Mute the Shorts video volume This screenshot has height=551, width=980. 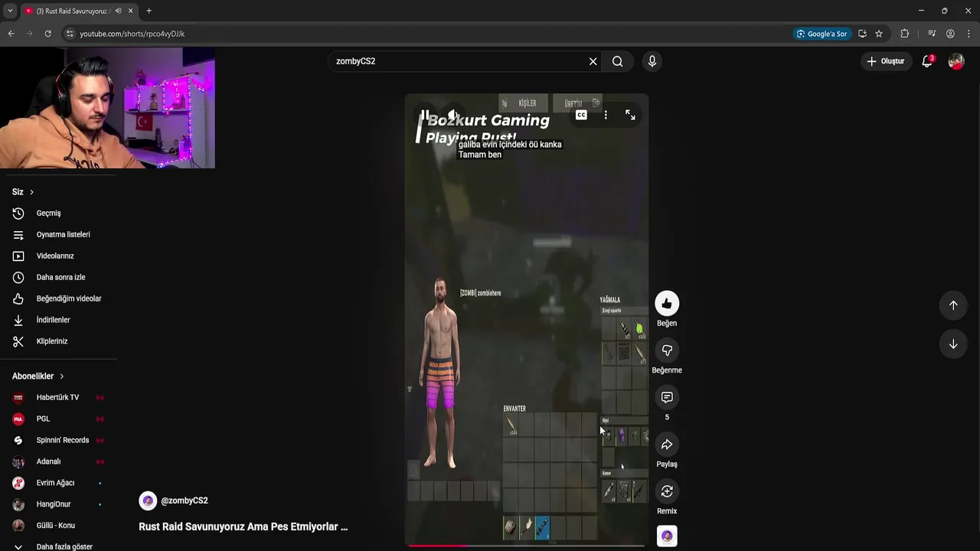454,115
